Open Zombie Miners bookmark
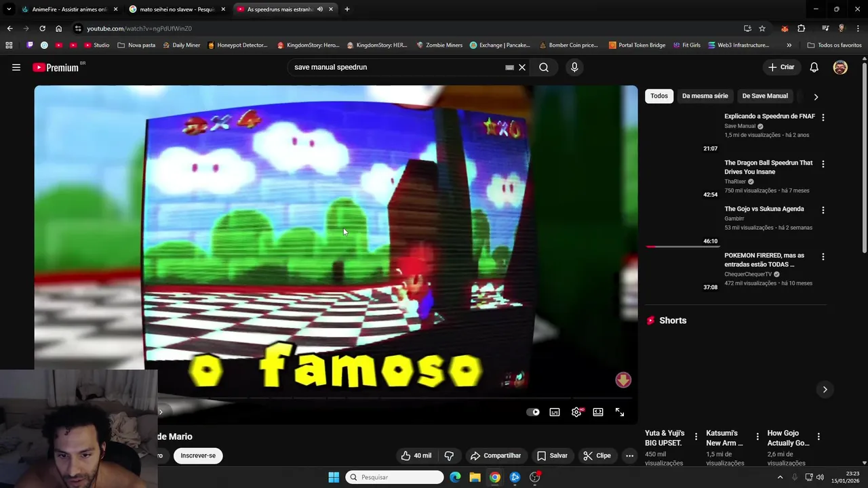868x488 pixels. pyautogui.click(x=439, y=45)
